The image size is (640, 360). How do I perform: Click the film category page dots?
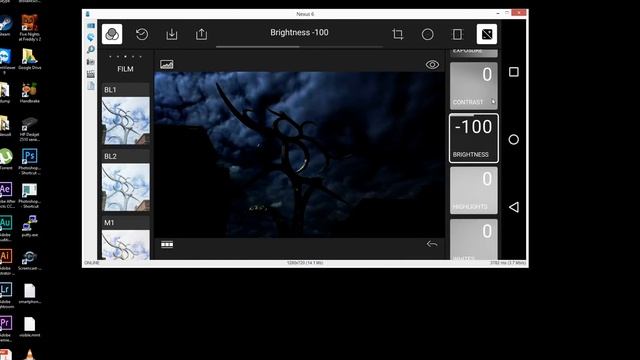125,56
